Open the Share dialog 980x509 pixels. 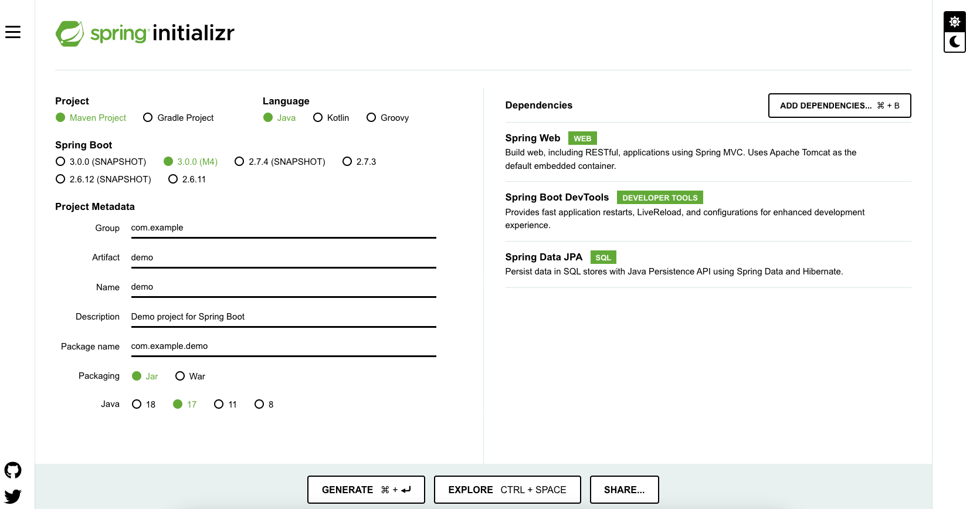point(624,490)
